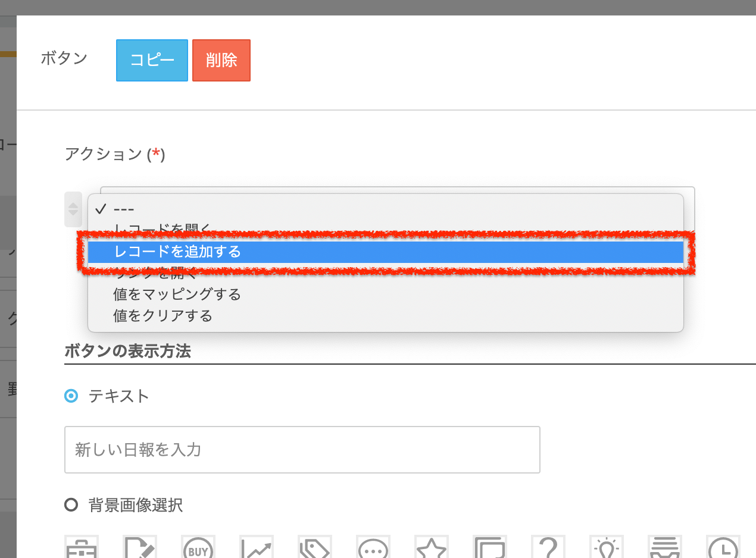The width and height of the screenshot is (756, 558).
Task: Choose the line chart trend icon
Action: 257,547
